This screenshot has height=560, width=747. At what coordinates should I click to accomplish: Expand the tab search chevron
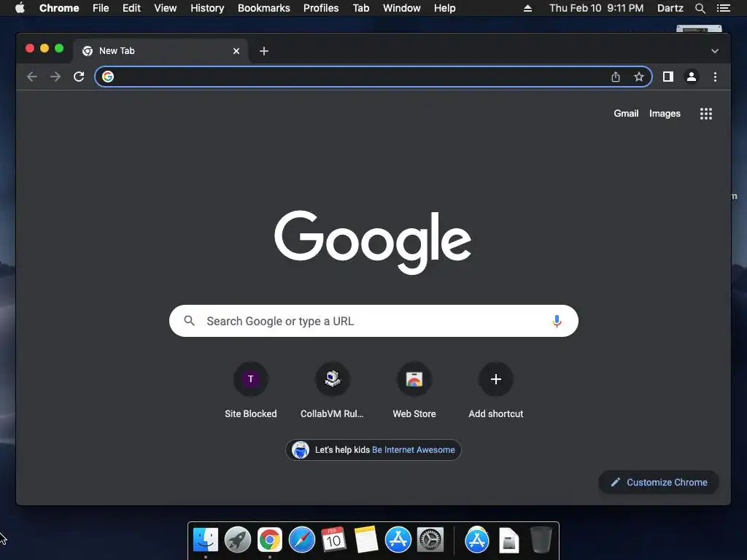715,51
